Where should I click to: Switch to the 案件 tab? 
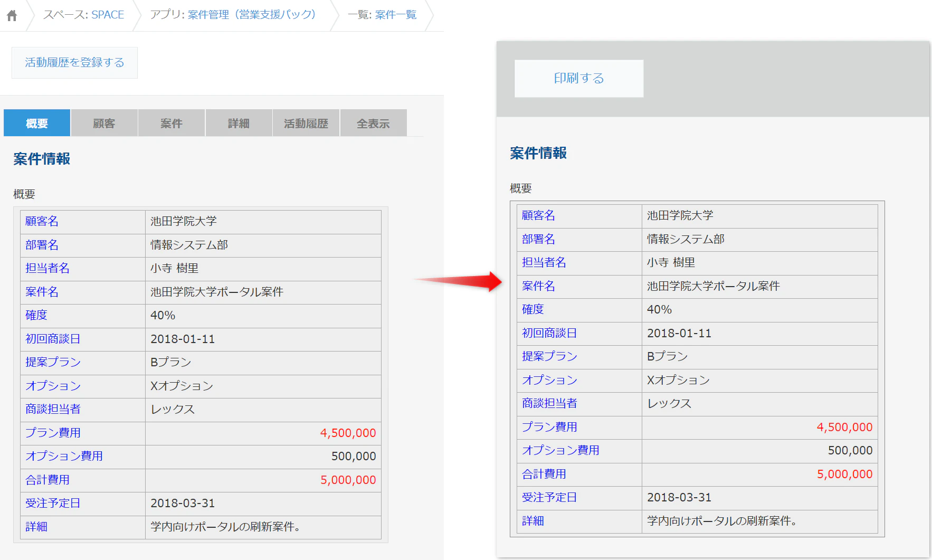click(x=172, y=123)
